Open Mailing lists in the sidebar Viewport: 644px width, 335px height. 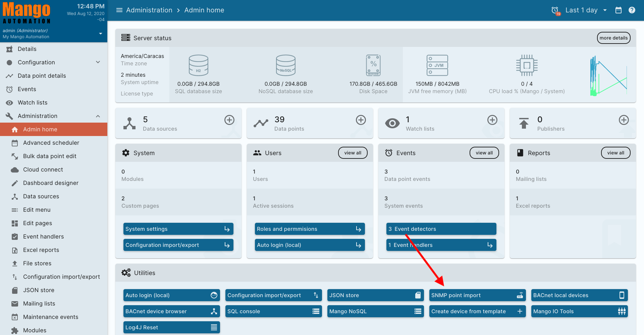(54, 304)
